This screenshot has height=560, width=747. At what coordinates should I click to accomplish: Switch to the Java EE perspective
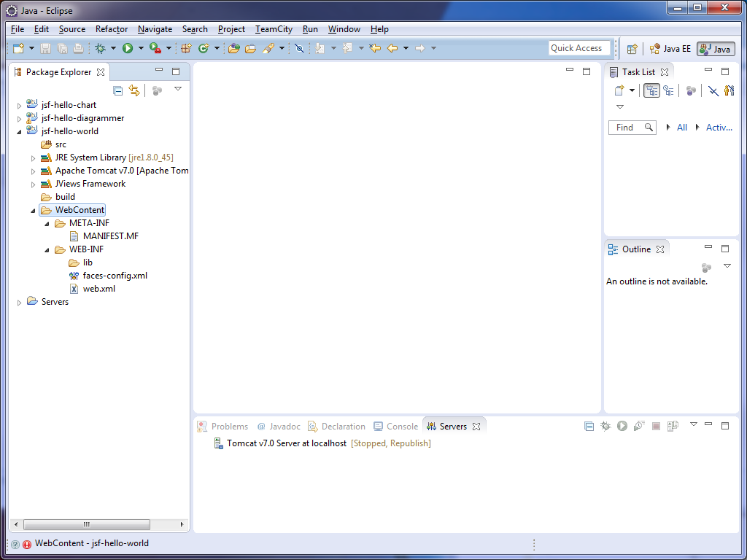click(x=670, y=49)
